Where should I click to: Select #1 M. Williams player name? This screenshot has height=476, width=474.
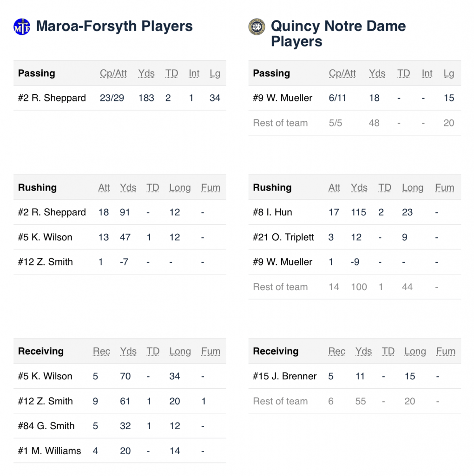[49, 451]
